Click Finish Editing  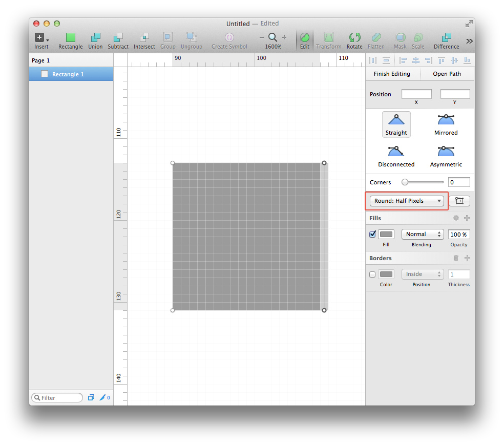click(x=392, y=74)
